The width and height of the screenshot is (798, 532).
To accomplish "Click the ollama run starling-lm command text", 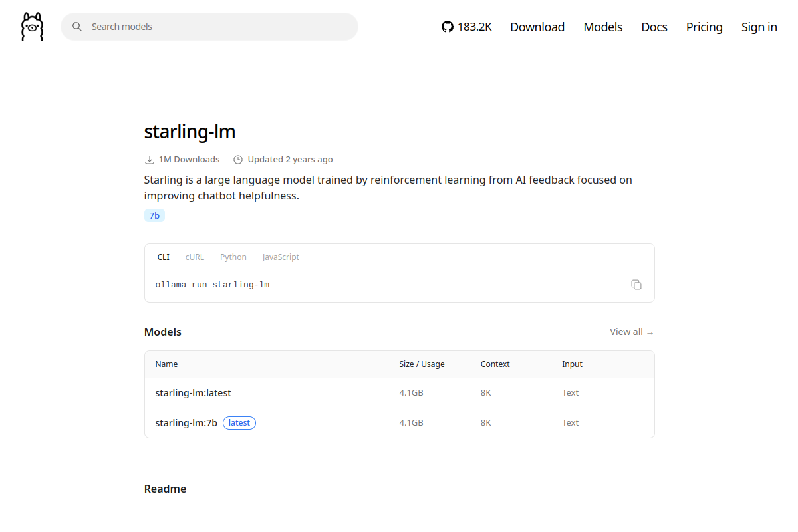I will pos(212,285).
